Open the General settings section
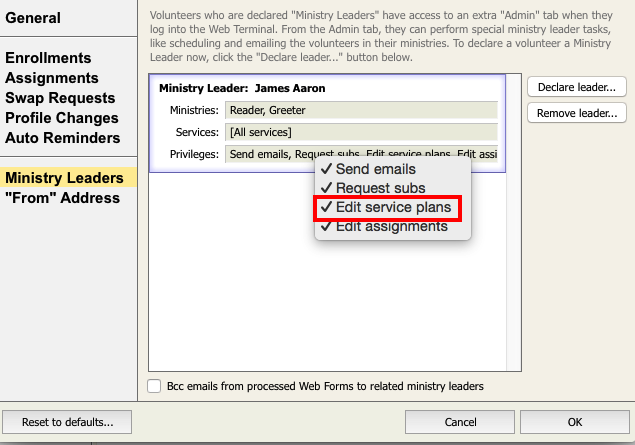635x445 pixels. click(x=33, y=18)
